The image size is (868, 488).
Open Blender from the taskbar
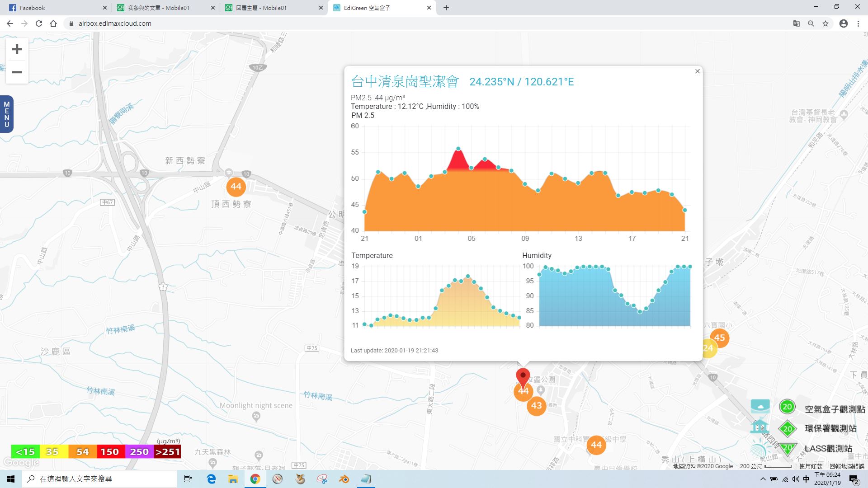(x=344, y=479)
